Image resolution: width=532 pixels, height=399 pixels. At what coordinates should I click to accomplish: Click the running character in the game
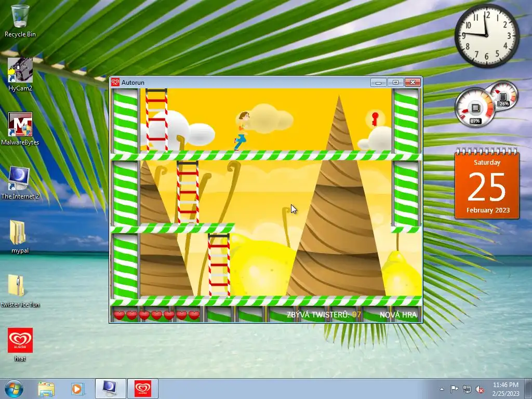[242, 130]
